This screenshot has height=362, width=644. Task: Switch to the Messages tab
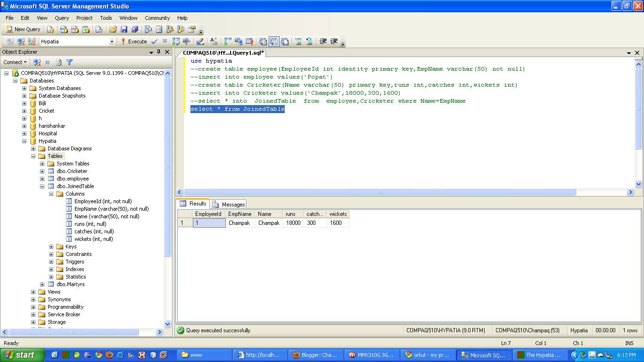coord(232,204)
